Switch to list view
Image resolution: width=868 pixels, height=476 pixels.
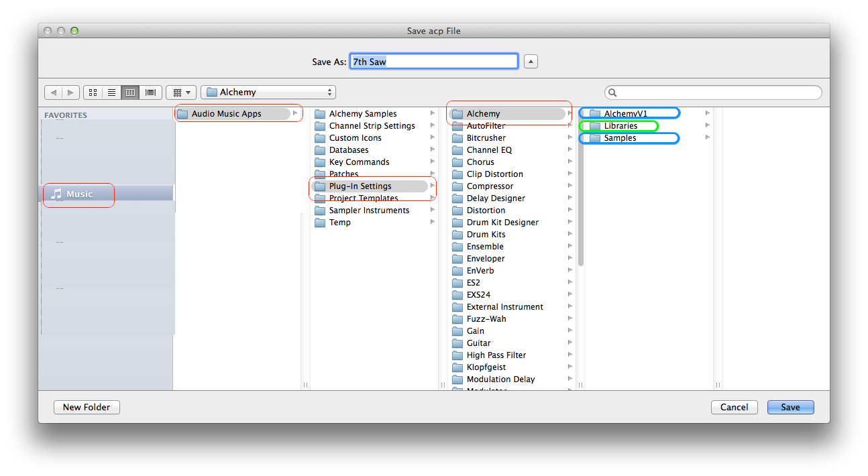click(x=111, y=93)
